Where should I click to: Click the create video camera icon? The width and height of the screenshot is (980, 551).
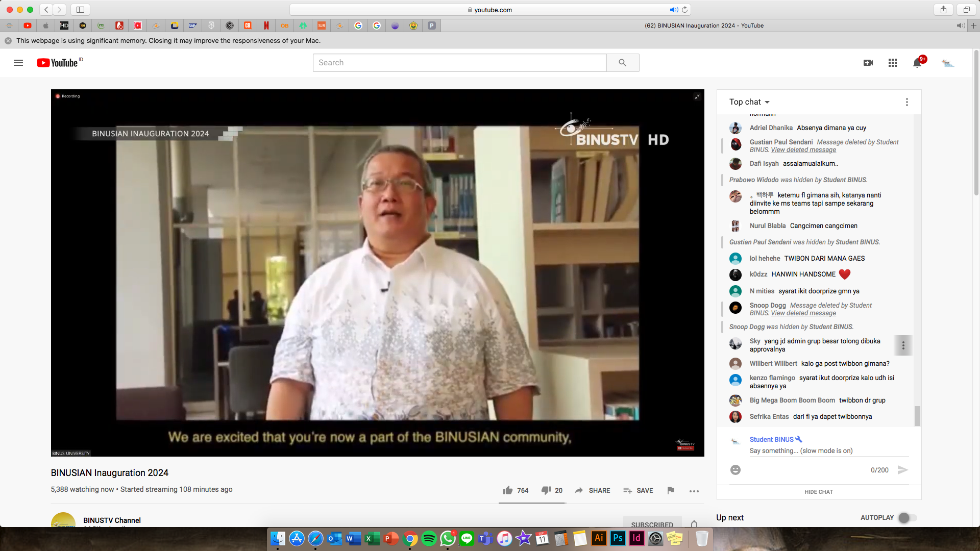click(x=868, y=63)
